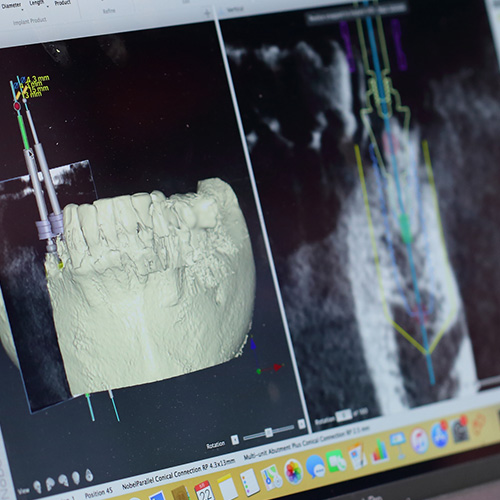Open the Length dropdown
The width and height of the screenshot is (500, 500).
(x=37, y=3)
